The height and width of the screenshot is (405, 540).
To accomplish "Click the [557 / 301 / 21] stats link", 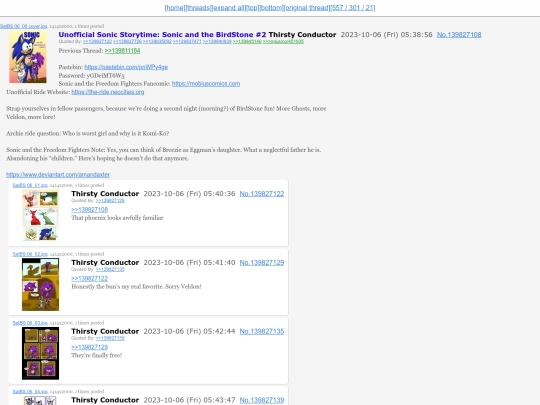I will (x=353, y=8).
